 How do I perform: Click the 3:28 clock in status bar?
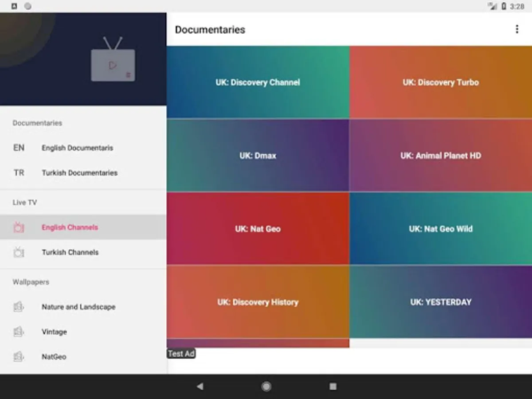click(x=517, y=6)
